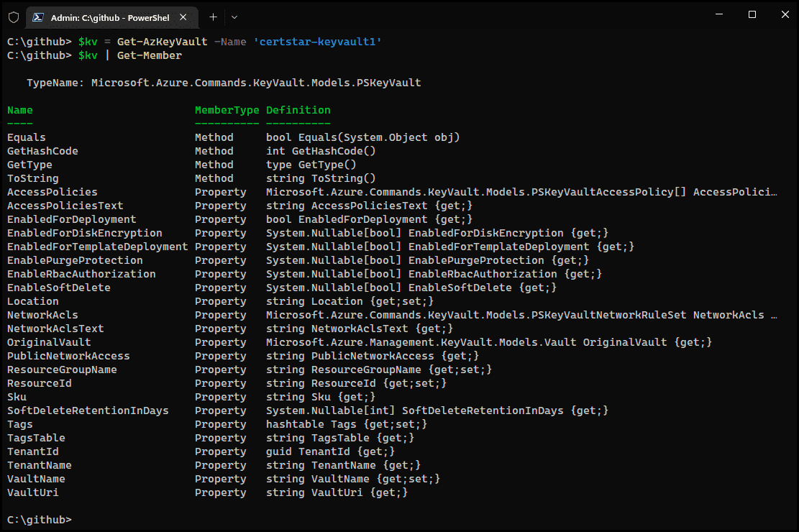The height and width of the screenshot is (532, 799).
Task: Click the OriginalVault property name
Action: [49, 342]
